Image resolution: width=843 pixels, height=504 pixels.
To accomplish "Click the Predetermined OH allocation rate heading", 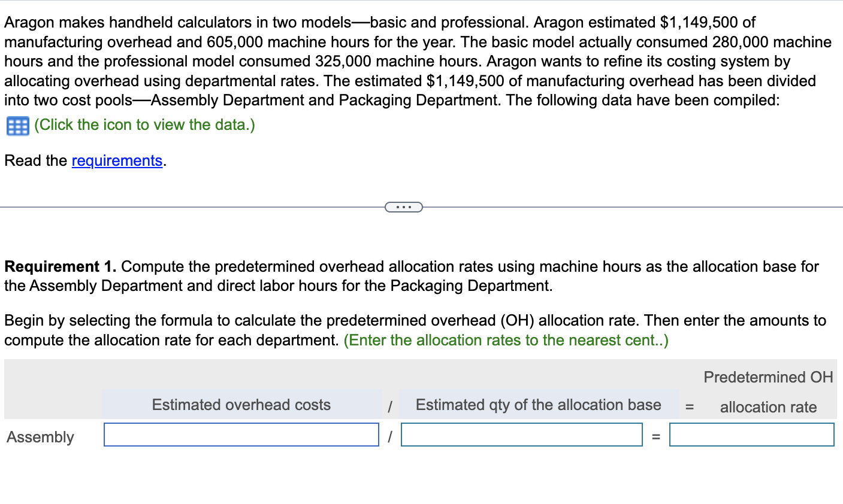I will [x=768, y=392].
